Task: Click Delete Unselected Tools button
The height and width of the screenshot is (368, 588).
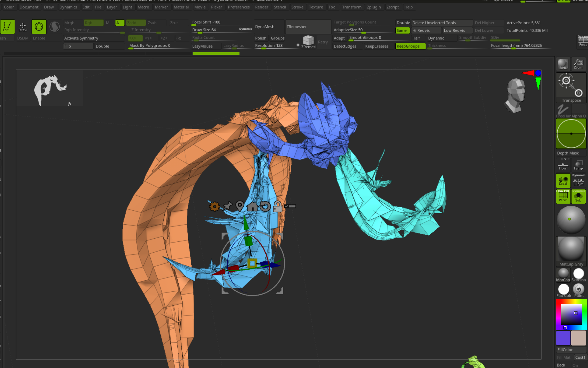Action: pos(442,23)
